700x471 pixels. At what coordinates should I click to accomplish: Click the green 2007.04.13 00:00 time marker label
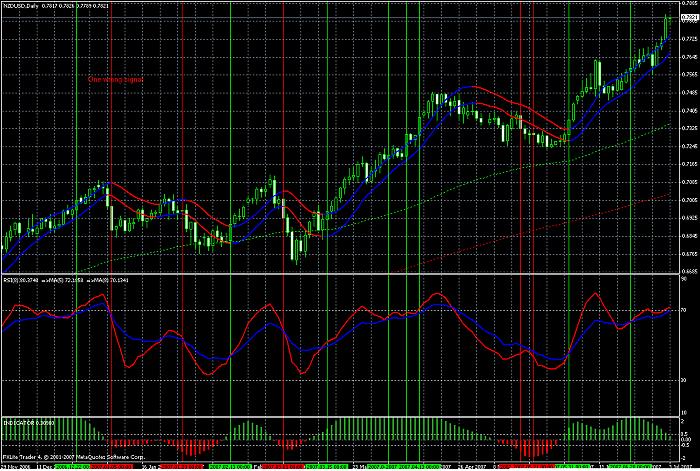click(421, 467)
